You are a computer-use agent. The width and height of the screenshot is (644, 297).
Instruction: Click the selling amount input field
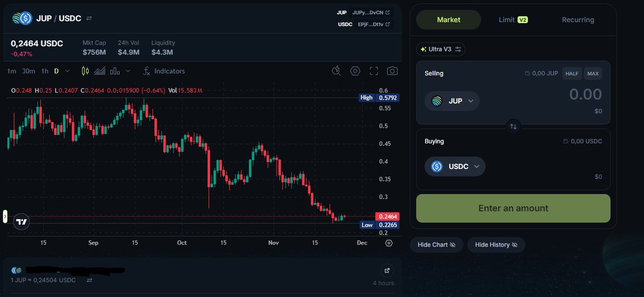[x=586, y=95]
